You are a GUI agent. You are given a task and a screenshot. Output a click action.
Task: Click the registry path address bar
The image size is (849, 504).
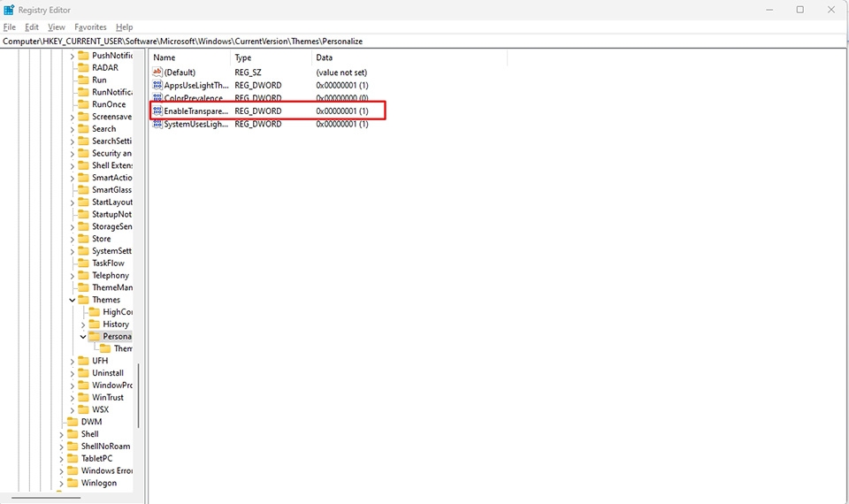423,42
